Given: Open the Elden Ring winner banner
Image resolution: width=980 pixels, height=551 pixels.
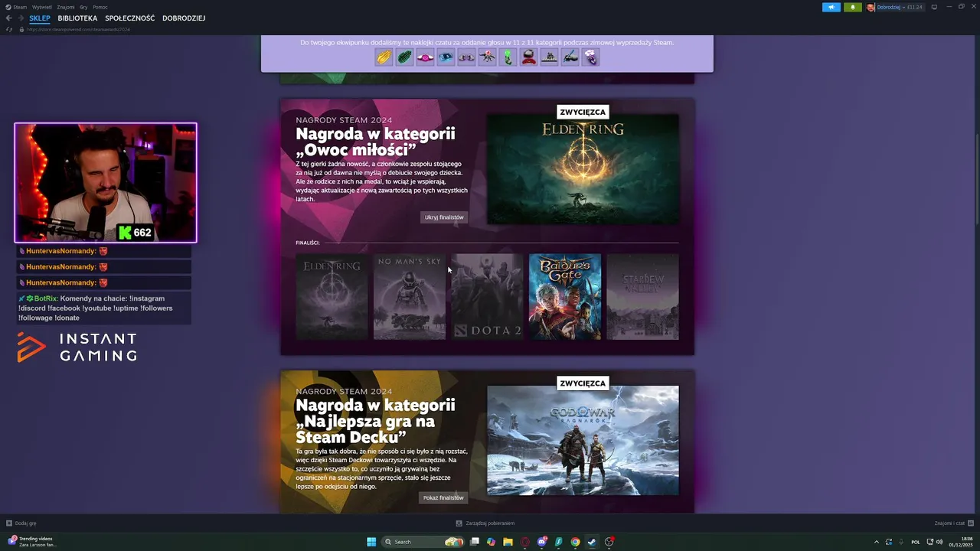Looking at the screenshot, I should coord(583,169).
